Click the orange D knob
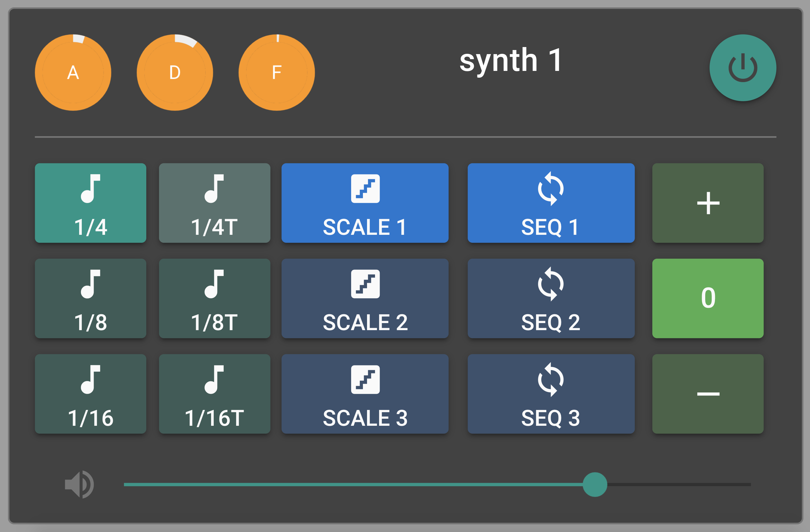 click(175, 72)
